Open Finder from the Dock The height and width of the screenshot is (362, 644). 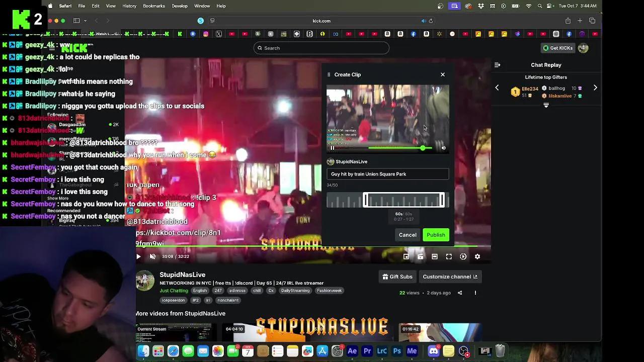coord(143,351)
